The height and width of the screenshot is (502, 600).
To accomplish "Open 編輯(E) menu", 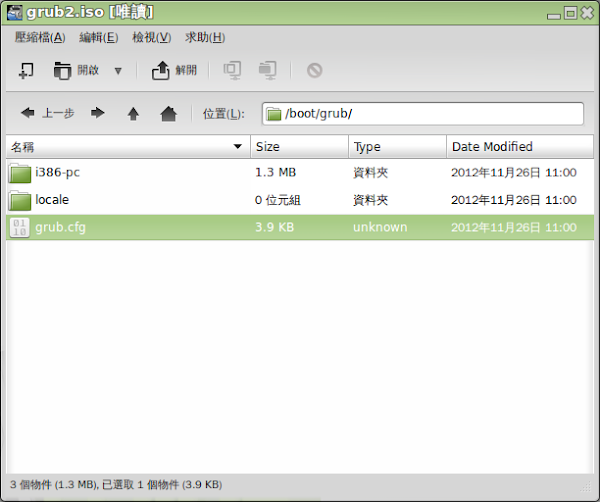I will coord(98,37).
